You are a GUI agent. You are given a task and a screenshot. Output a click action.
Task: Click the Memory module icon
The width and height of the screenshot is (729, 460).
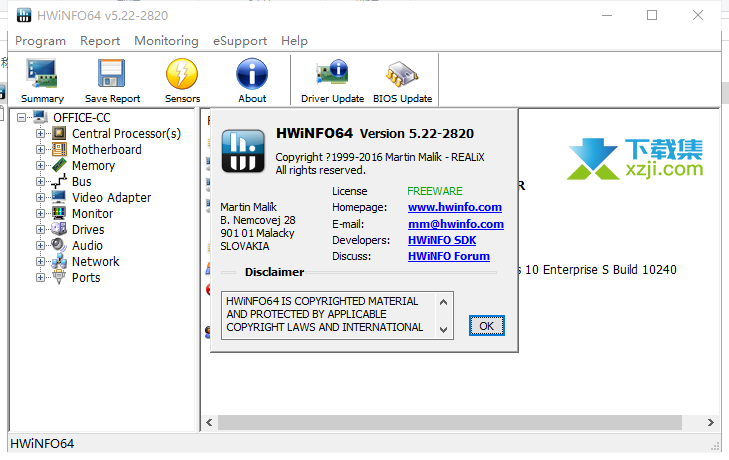tap(59, 165)
